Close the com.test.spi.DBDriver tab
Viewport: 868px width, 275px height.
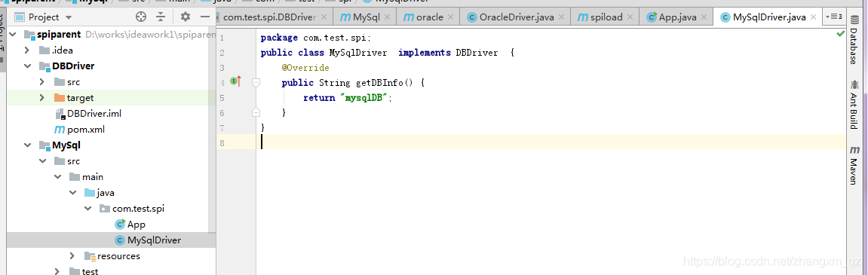324,17
